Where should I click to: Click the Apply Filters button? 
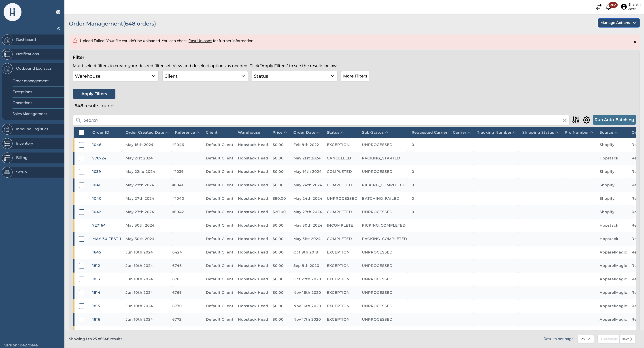[94, 94]
